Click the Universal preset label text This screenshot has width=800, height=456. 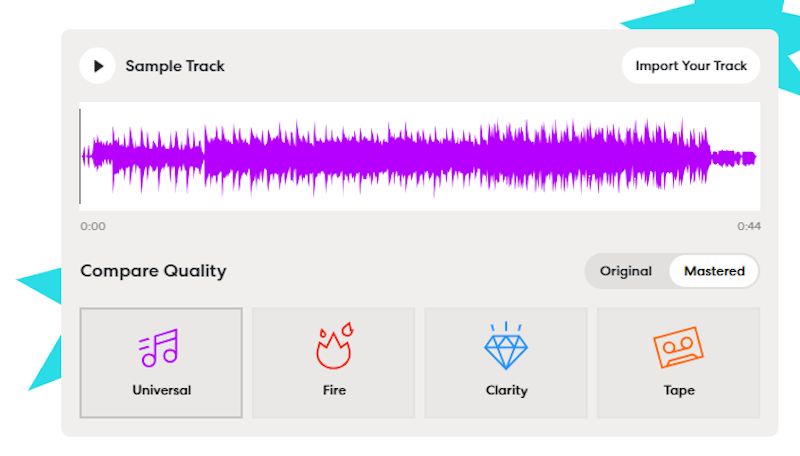coord(162,390)
